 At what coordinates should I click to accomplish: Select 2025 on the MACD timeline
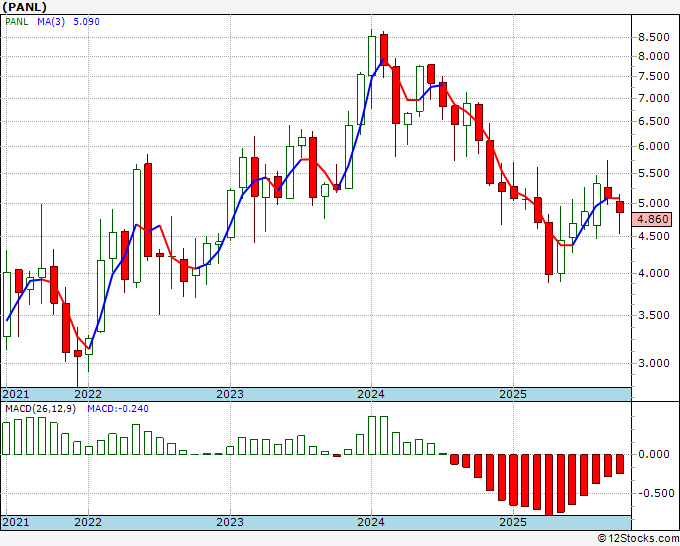coord(513,522)
